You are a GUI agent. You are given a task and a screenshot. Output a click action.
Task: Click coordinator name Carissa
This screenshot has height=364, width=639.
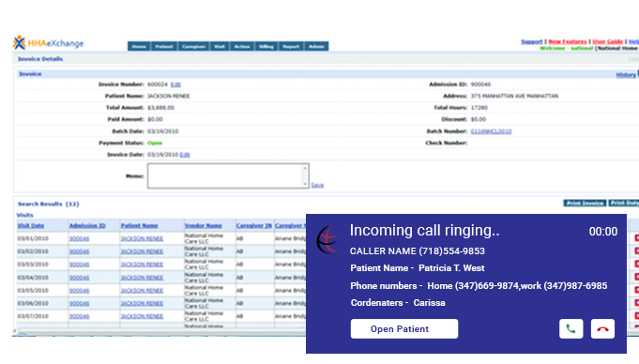coord(429,303)
